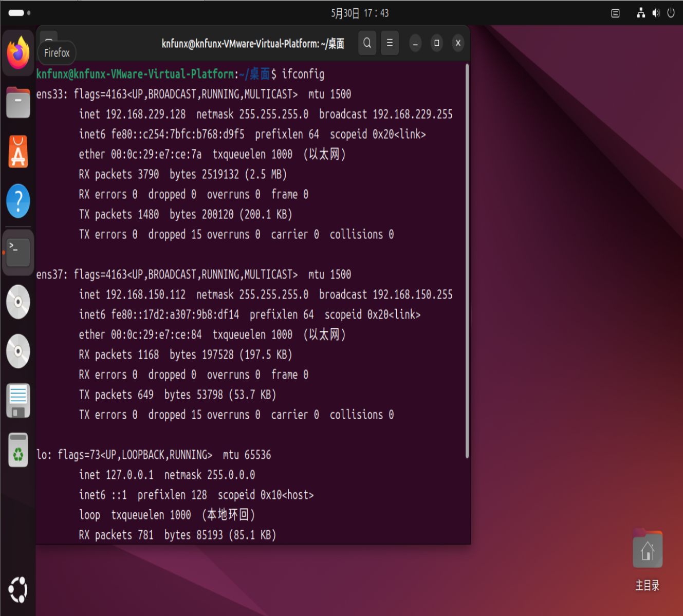Click 'RX packets 781' line
Image resolution: width=683 pixels, height=616 pixels.
pos(177,535)
